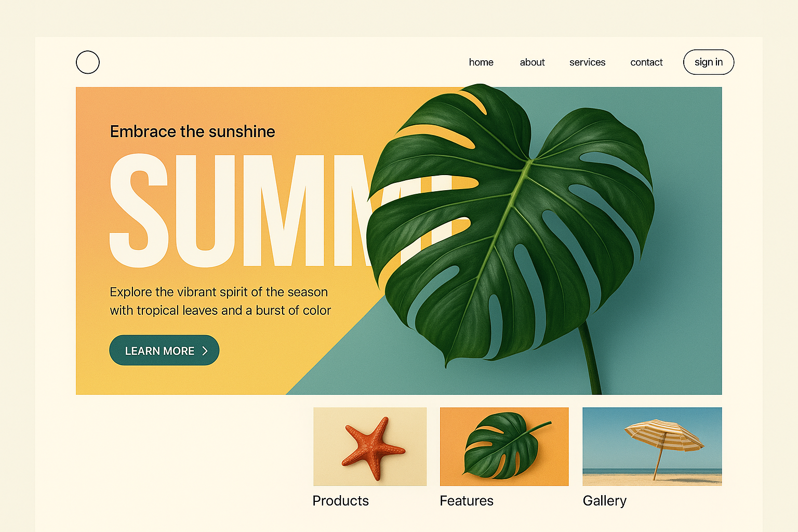Image resolution: width=798 pixels, height=532 pixels.
Task: Click the Products label link
Action: [x=341, y=501]
